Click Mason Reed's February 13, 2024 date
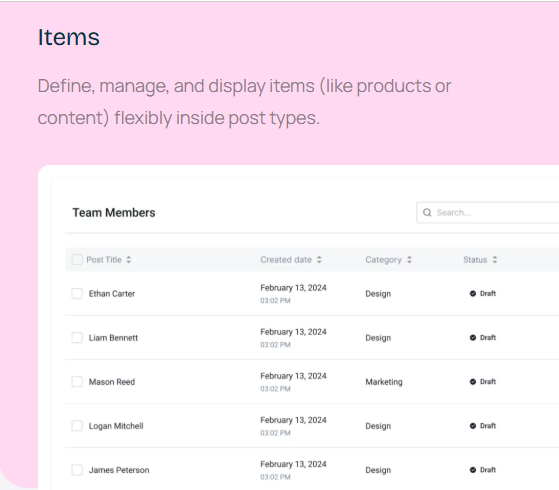Screen dimensions: 559x490 point(293,376)
